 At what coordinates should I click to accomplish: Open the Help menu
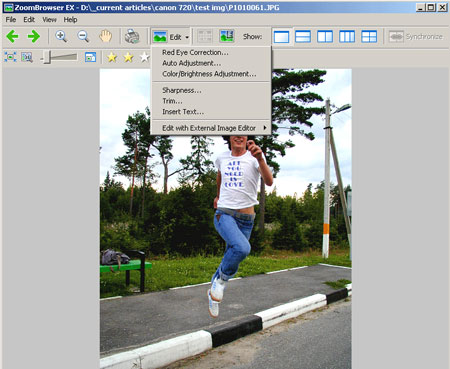pyautogui.click(x=70, y=20)
